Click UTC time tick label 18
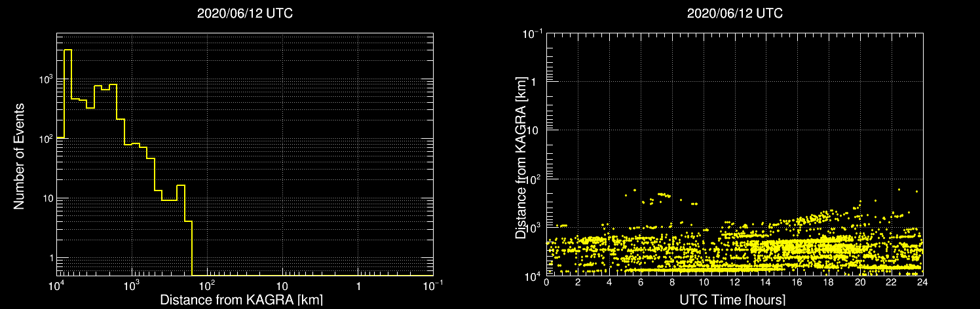The image size is (980, 309). [x=829, y=282]
